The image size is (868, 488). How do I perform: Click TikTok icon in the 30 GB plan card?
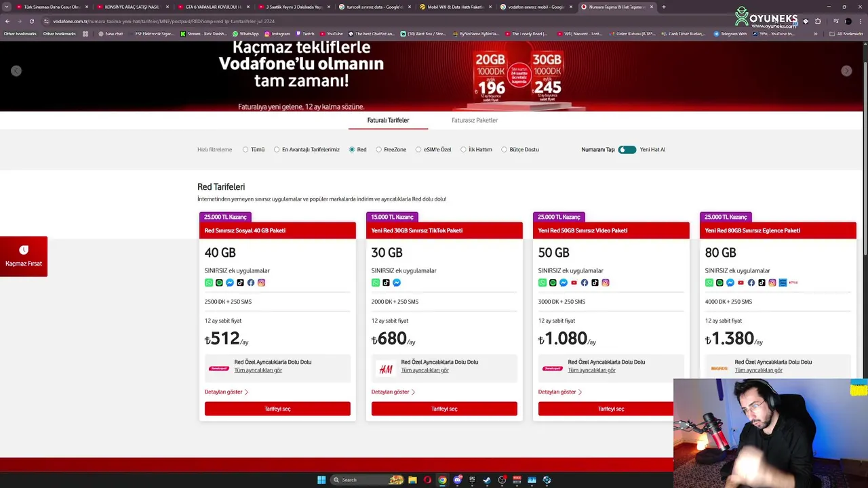click(x=386, y=283)
